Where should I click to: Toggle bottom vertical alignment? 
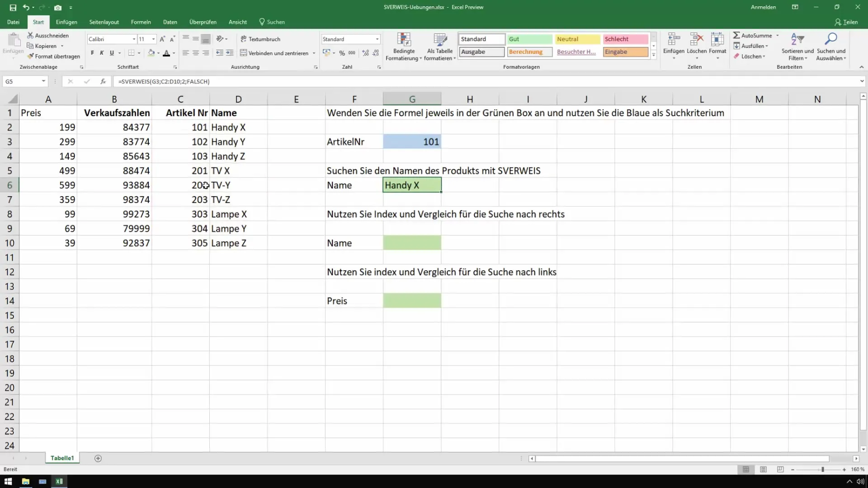[206, 39]
